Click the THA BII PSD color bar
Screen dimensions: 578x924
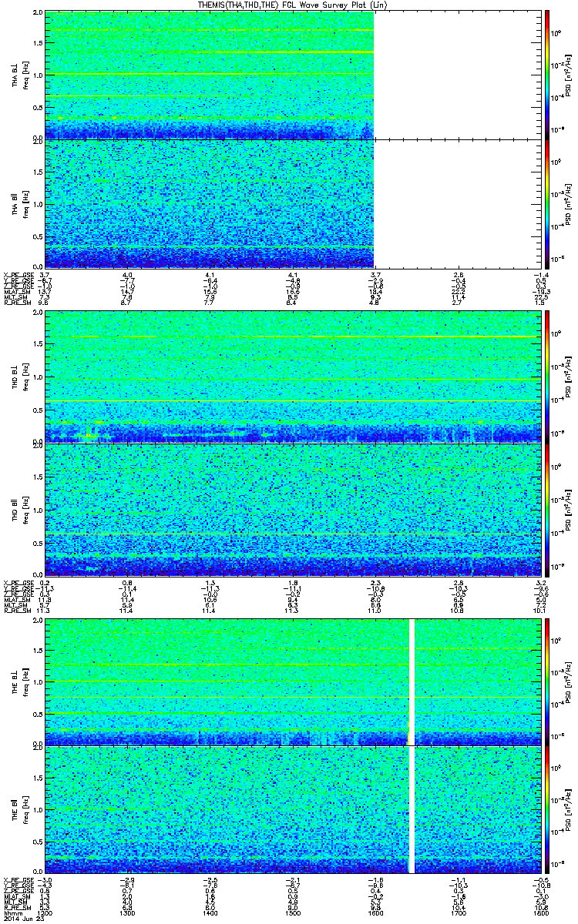point(547,203)
